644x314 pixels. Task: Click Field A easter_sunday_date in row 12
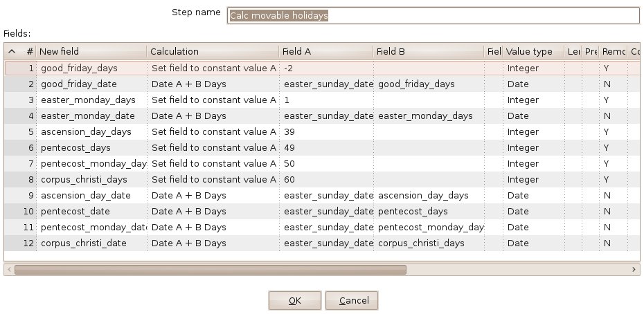327,243
